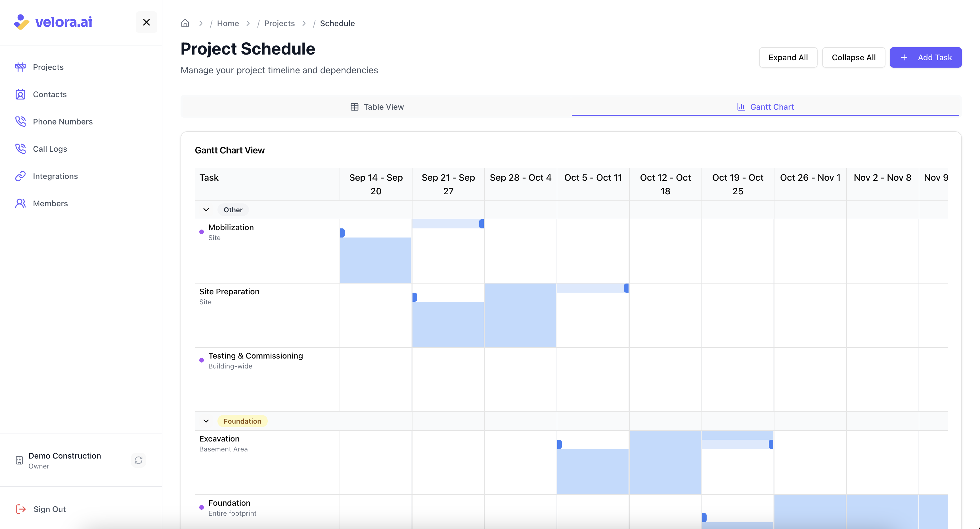The width and height of the screenshot is (980, 529).
Task: Click the velora.ai logo
Action: click(x=53, y=22)
